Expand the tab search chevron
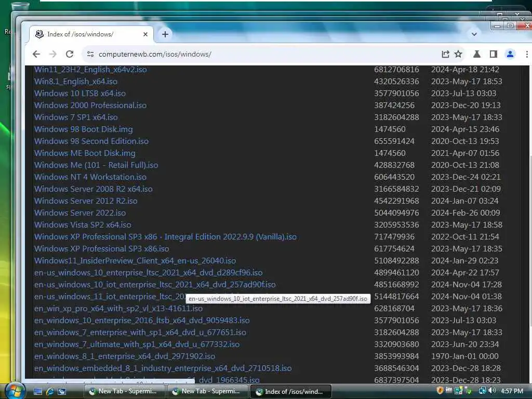 [x=474, y=34]
